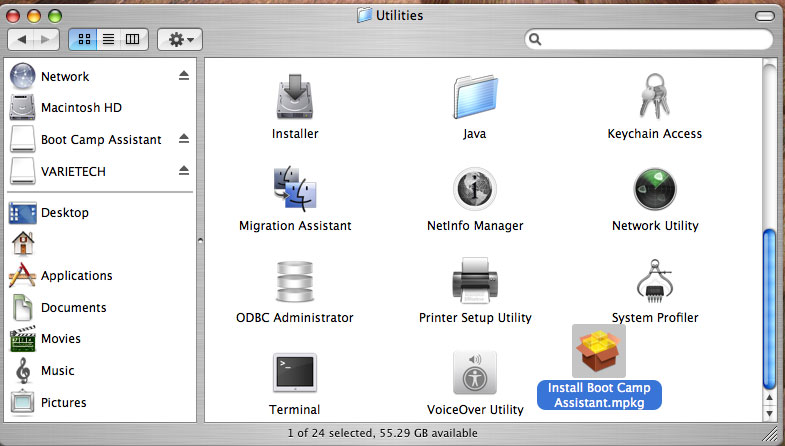Click the 'Migration Assistant' label
Image resolution: width=785 pixels, height=446 pixels.
[295, 226]
